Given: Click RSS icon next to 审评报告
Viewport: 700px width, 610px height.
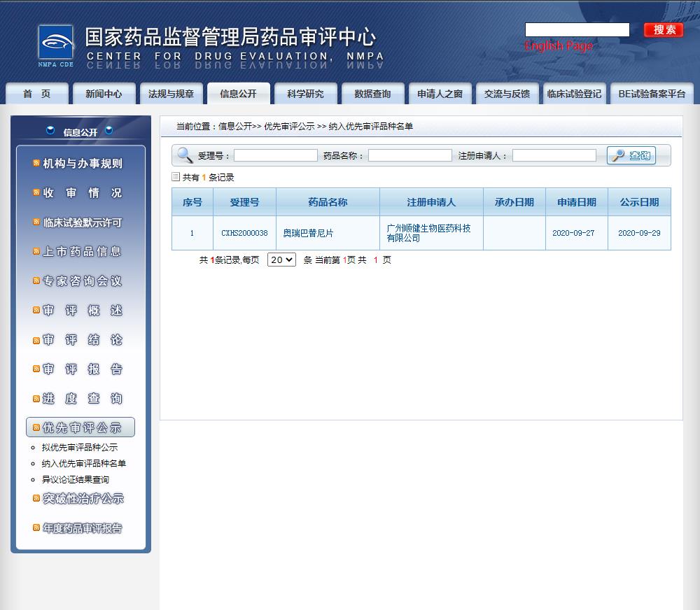Looking at the screenshot, I should (36, 369).
